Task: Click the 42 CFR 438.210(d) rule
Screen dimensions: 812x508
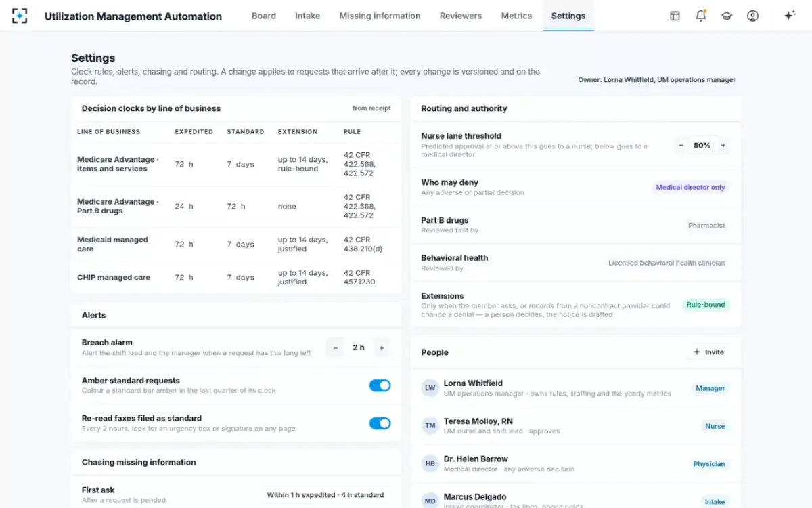Action: (x=363, y=245)
